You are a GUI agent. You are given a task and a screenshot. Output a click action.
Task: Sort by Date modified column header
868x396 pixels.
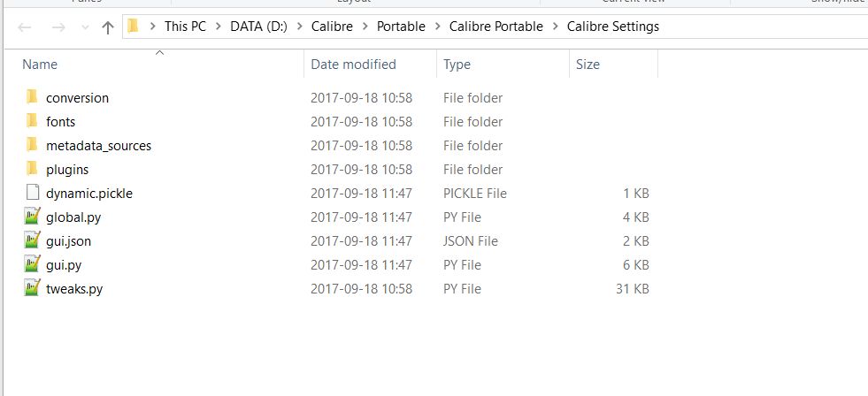pyautogui.click(x=353, y=65)
